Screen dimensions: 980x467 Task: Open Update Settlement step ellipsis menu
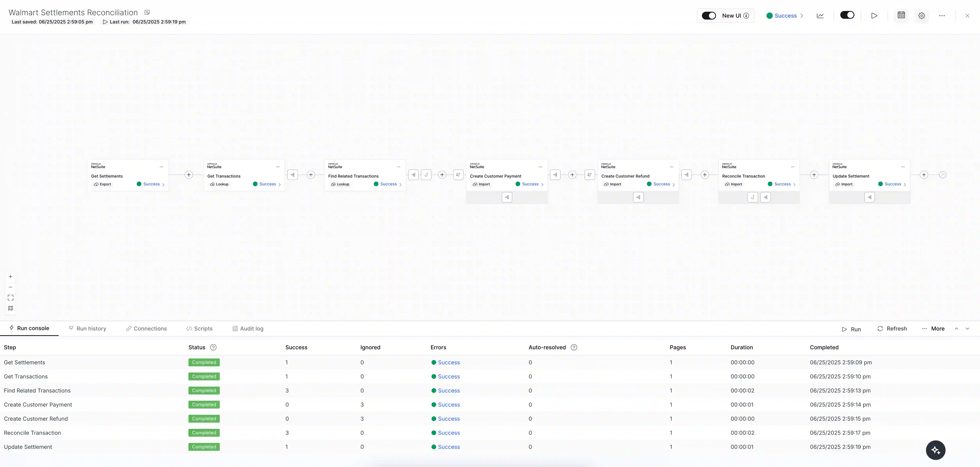[903, 167]
